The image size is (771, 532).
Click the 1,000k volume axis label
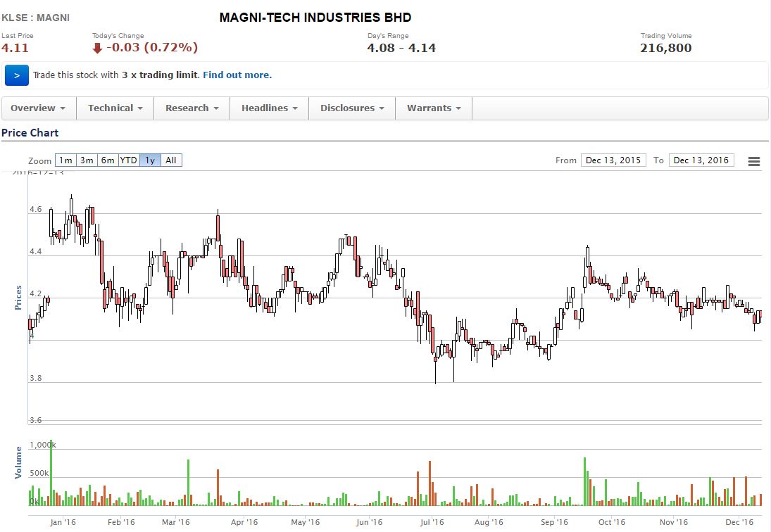[43, 445]
